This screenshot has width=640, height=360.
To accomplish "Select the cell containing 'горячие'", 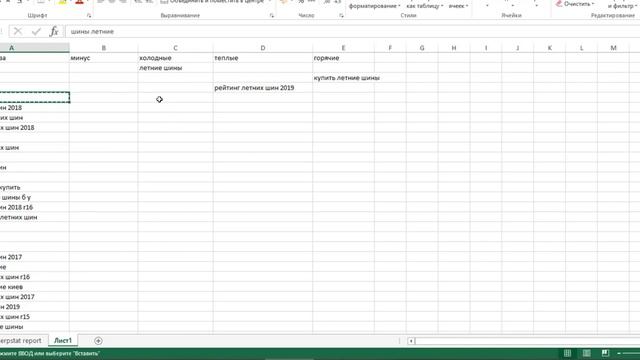I will point(343,58).
